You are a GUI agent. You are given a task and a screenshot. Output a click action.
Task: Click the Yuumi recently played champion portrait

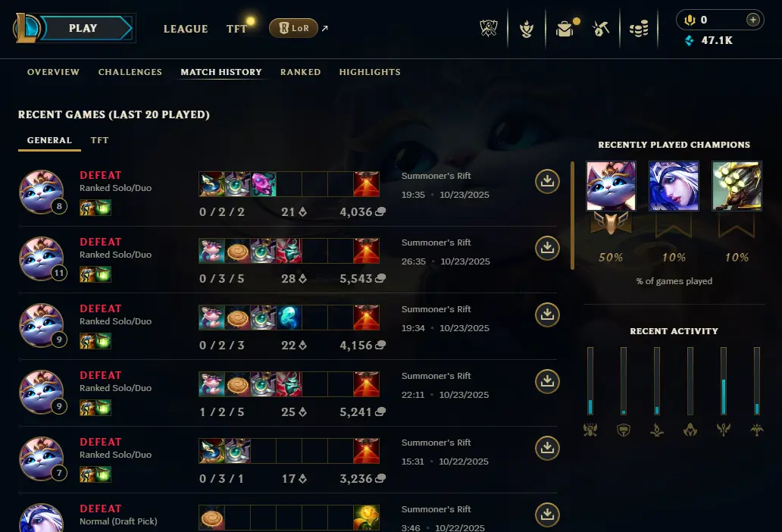(611, 186)
